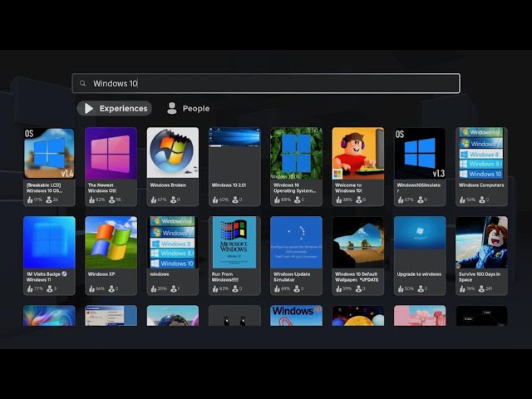Open the Windows XP Bliss hill thumbnail
Image resolution: width=532 pixels, height=399 pixels.
pos(111,242)
